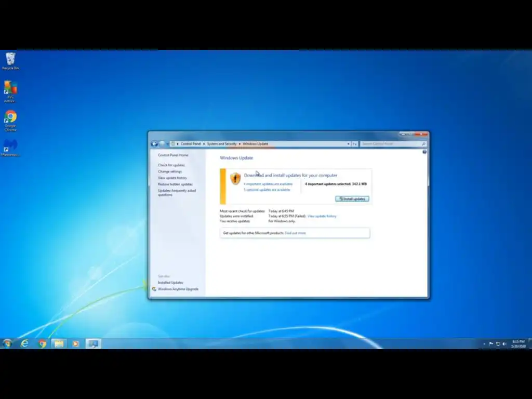Click the Control Panel taskbar button
This screenshot has width=532, height=399.
tap(94, 344)
